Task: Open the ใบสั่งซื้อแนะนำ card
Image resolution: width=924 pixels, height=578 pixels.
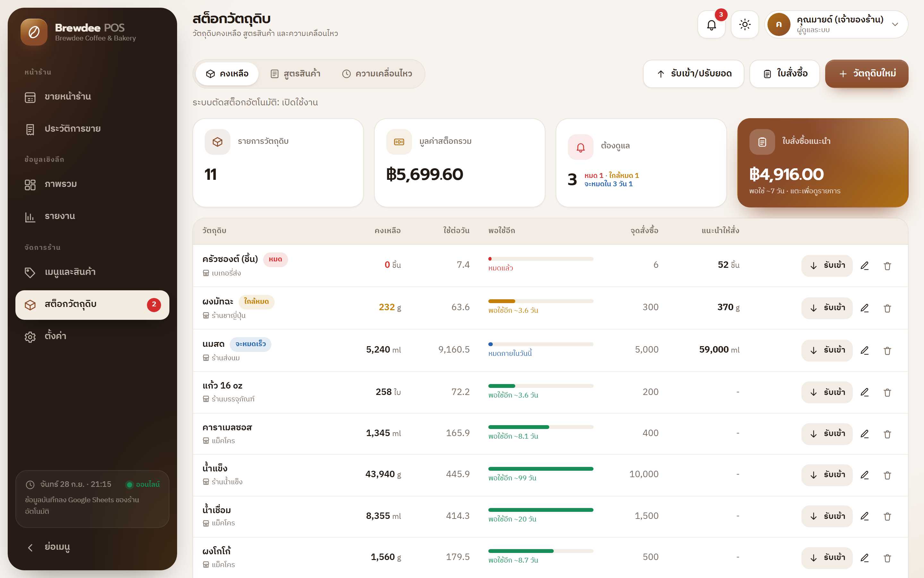Action: pos(822,163)
